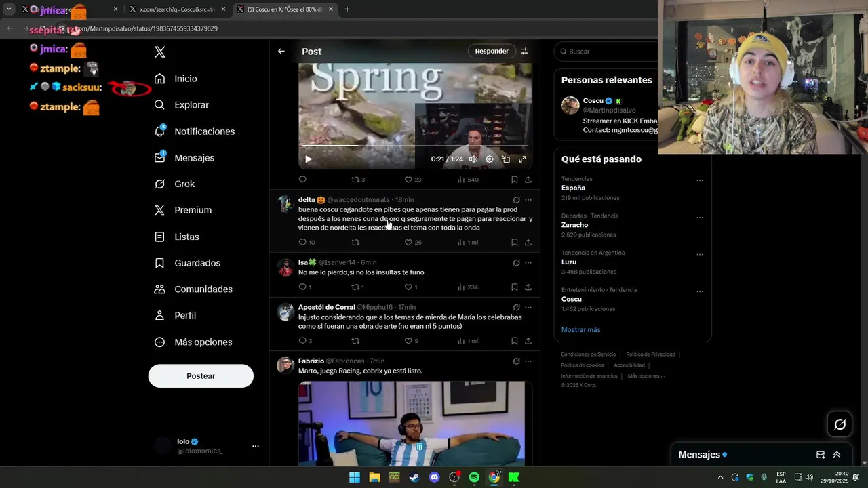Share Apostól de Corral's comment
Image resolution: width=868 pixels, height=488 pixels.
click(528, 341)
